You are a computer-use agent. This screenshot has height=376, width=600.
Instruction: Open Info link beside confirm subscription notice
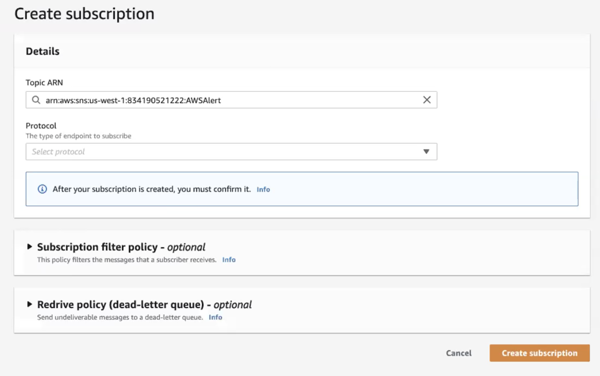click(263, 189)
